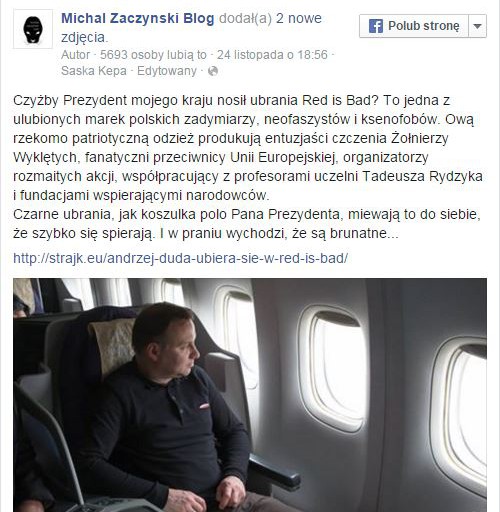Click the Autor label under the page name
Image resolution: width=500 pixels, height=512 pixels.
click(x=76, y=55)
